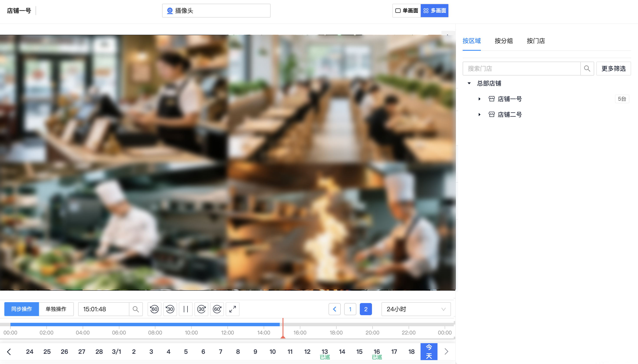Click timeline at 18:00 mark

pyautogui.click(x=336, y=325)
